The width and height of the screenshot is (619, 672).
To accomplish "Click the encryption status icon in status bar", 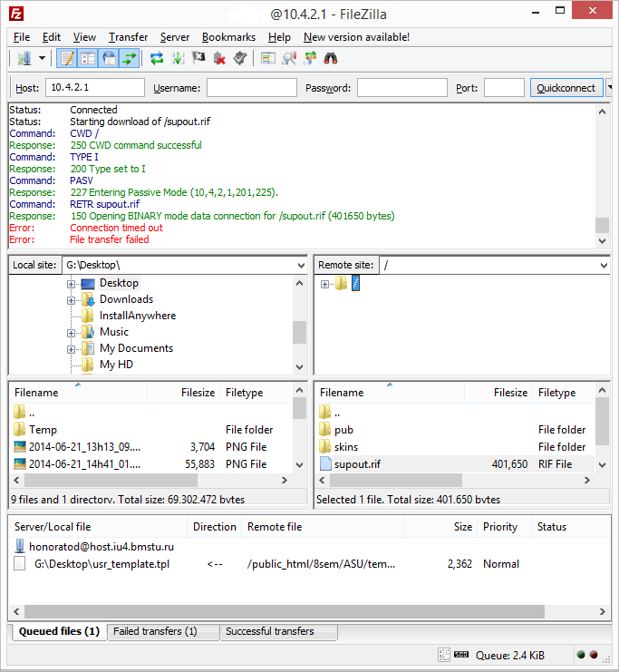I will [444, 655].
